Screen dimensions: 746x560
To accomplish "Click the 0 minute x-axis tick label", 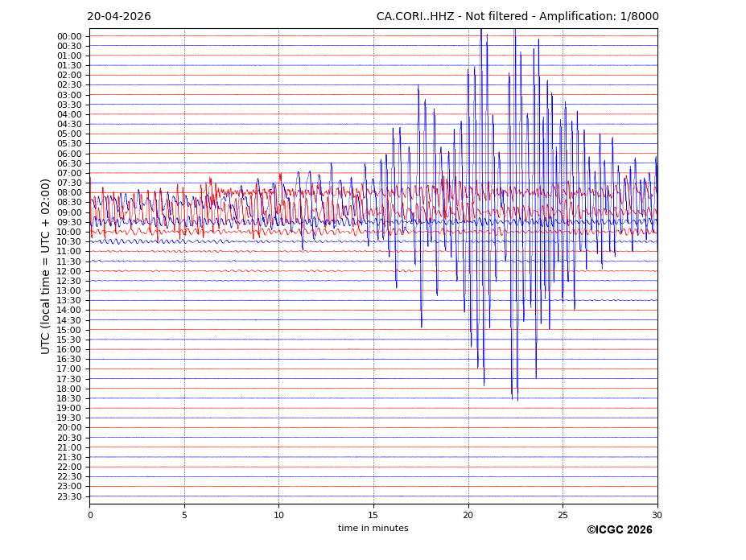I will coord(90,515).
